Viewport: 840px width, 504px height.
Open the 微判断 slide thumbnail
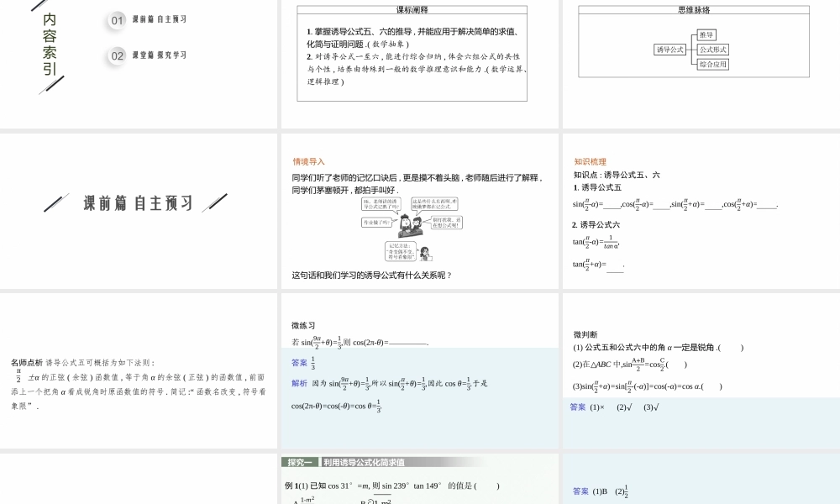[x=700, y=370]
